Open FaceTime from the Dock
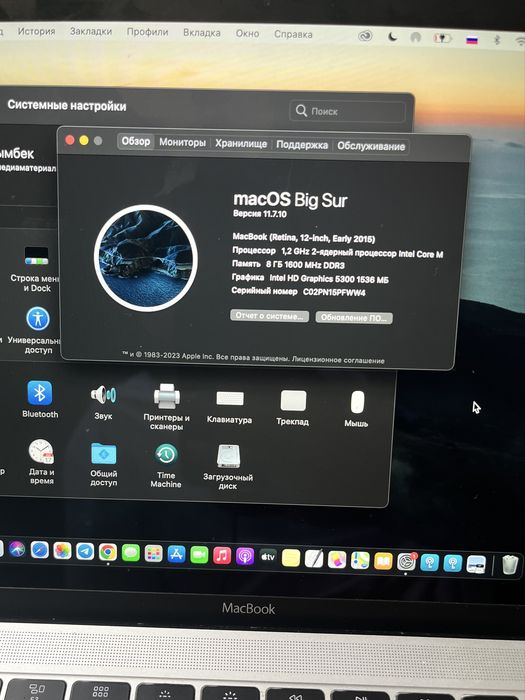525x700 pixels. pos(199,555)
